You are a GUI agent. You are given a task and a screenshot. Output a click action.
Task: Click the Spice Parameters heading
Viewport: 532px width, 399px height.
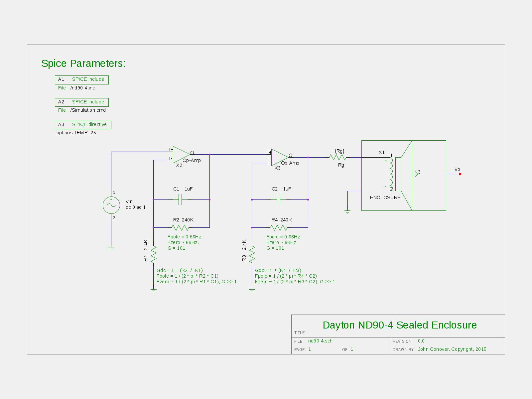83,64
